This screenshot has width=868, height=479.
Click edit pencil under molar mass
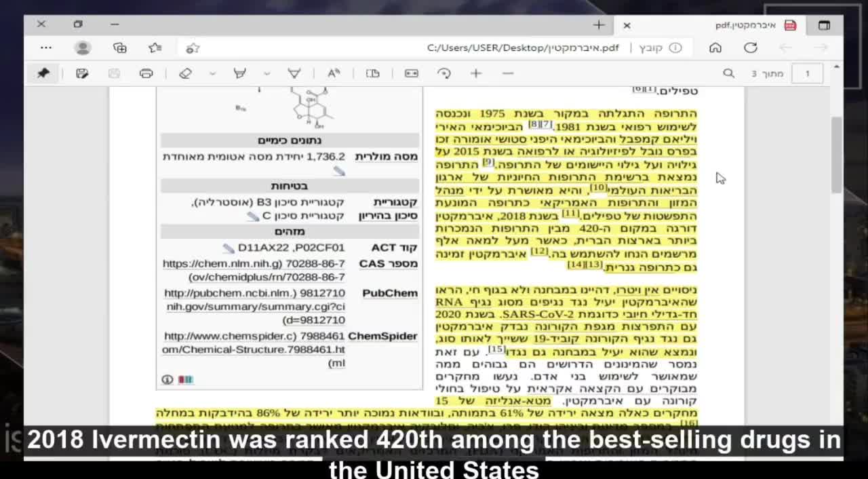click(x=339, y=171)
